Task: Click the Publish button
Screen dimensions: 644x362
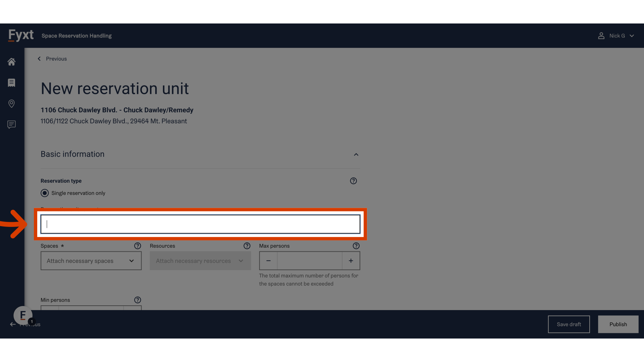Action: click(x=618, y=324)
